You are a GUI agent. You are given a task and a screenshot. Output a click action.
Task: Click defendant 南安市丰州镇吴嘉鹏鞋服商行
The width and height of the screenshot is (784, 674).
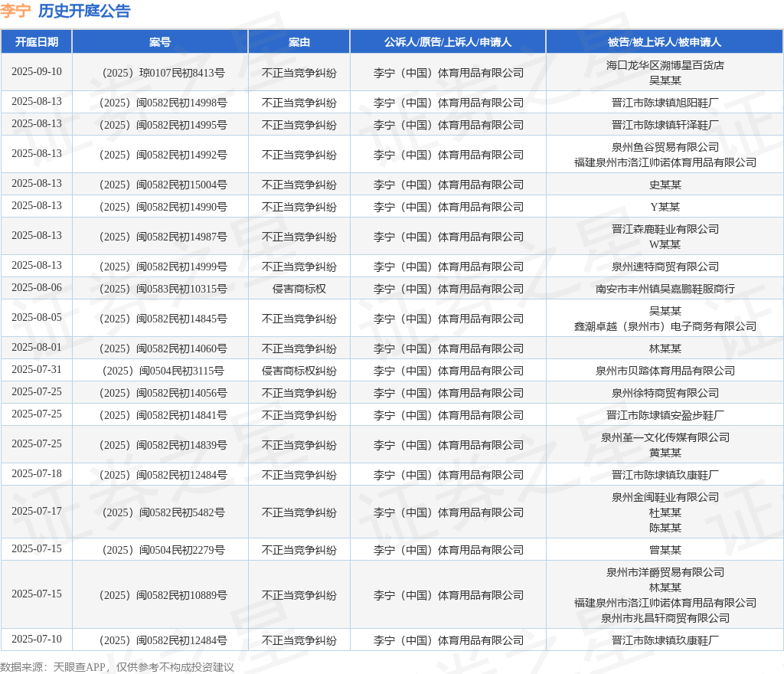(665, 289)
